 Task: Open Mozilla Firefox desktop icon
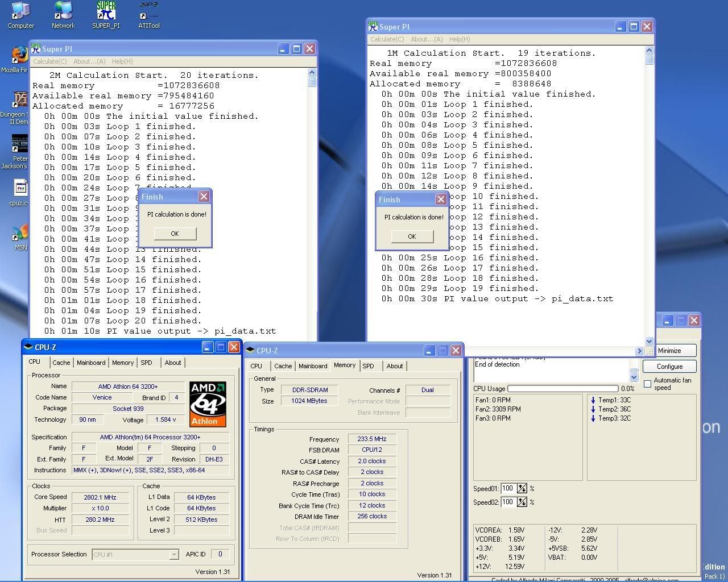tap(19, 60)
